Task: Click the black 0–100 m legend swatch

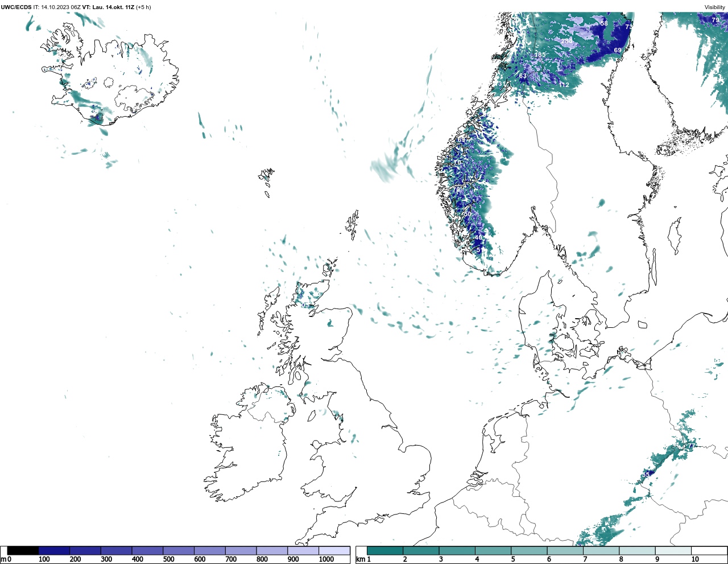Action: click(x=23, y=550)
